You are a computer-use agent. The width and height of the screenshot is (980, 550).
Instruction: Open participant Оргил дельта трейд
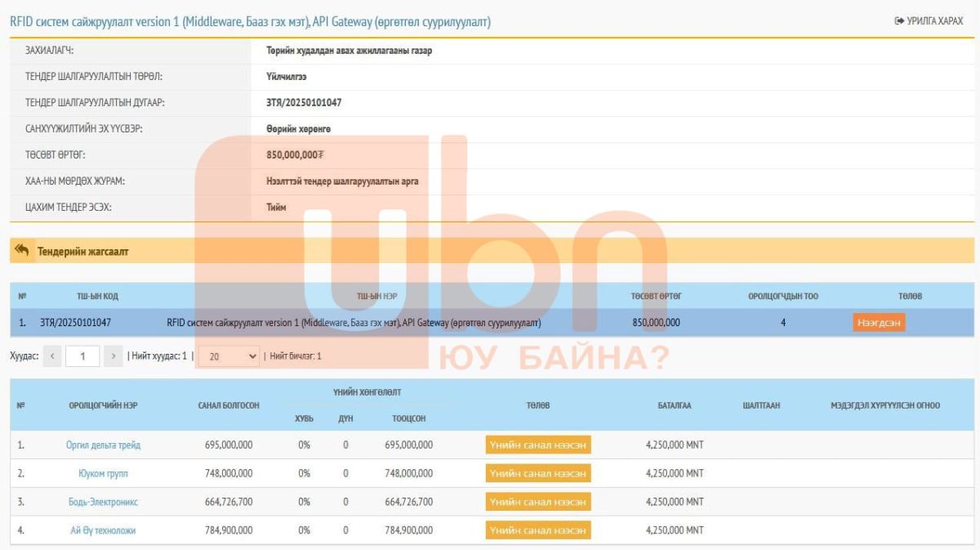click(x=103, y=445)
